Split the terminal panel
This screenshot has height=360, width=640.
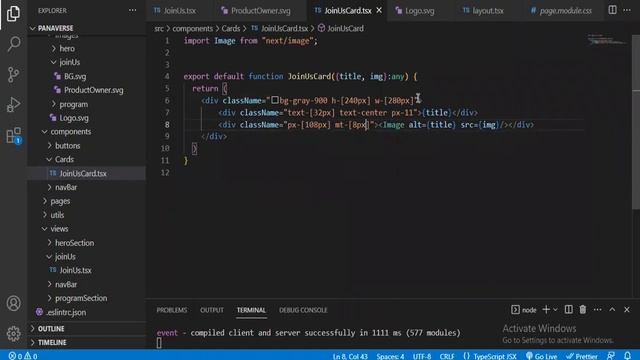point(568,310)
